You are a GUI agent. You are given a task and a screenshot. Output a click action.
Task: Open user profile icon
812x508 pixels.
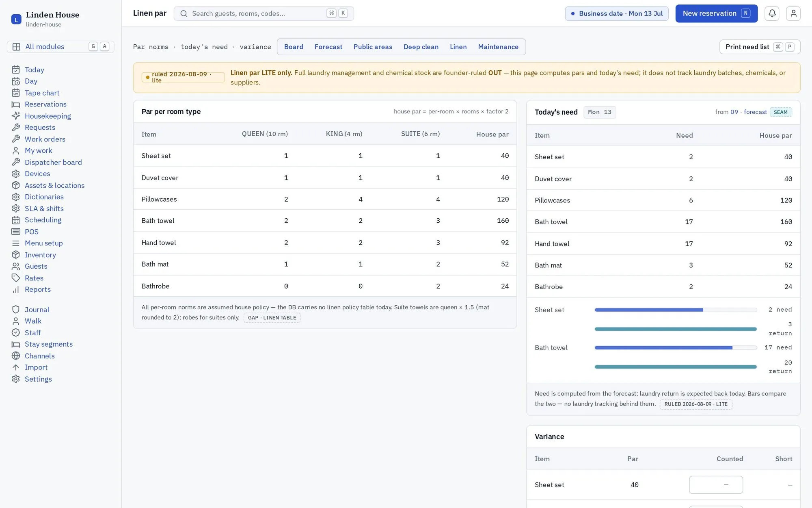(x=793, y=13)
